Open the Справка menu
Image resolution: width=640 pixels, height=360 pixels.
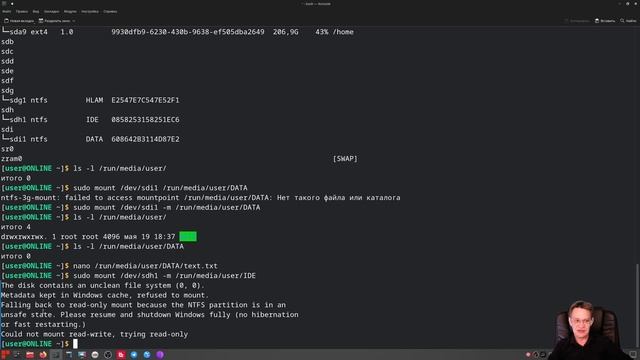click(110, 11)
